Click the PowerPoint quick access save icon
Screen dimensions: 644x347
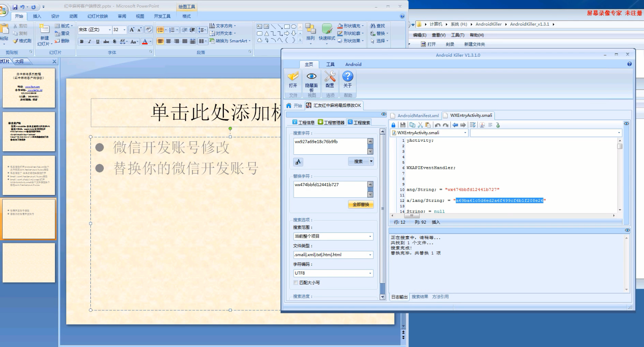coord(15,7)
